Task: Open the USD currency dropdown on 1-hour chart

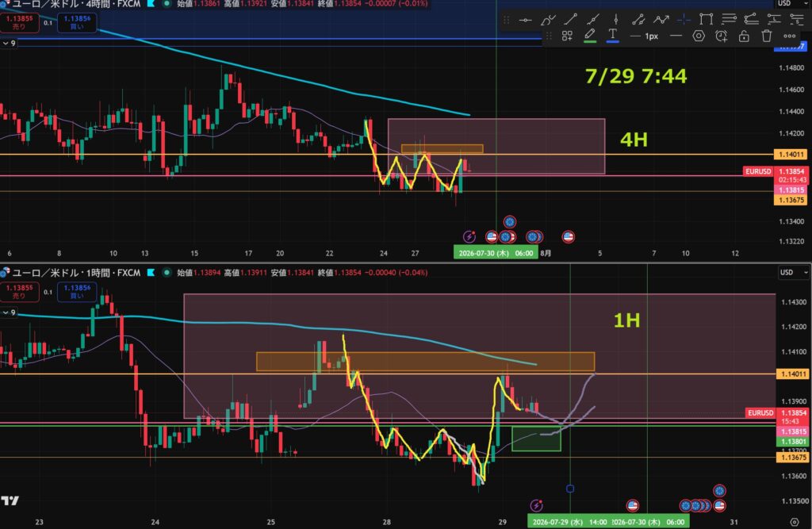Action: coord(794,272)
